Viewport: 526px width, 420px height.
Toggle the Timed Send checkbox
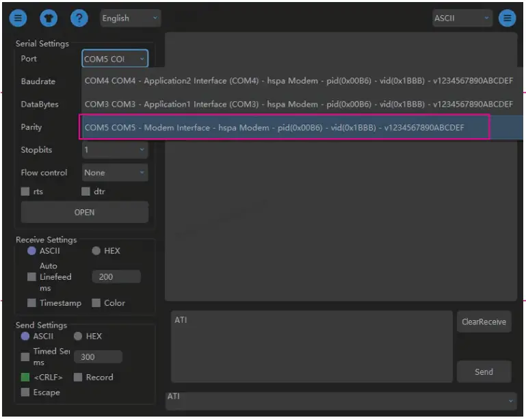point(25,356)
